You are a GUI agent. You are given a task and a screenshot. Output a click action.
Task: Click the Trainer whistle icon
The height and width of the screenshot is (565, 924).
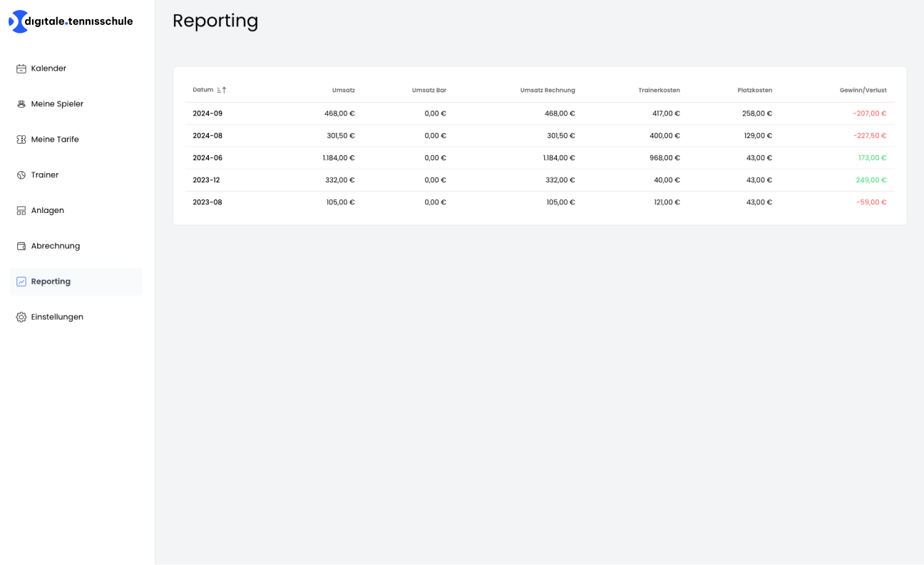(21, 175)
